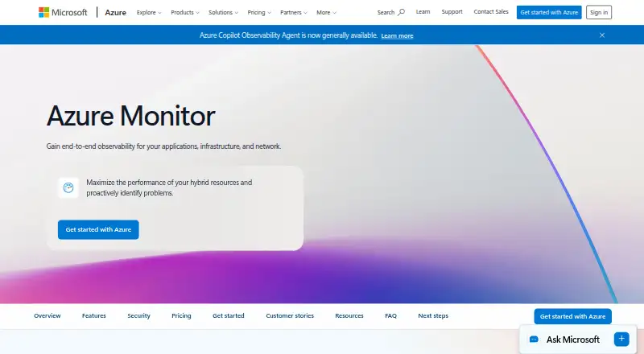The width and height of the screenshot is (644, 354).
Task: Go to the Next steps section tab
Action: click(433, 316)
